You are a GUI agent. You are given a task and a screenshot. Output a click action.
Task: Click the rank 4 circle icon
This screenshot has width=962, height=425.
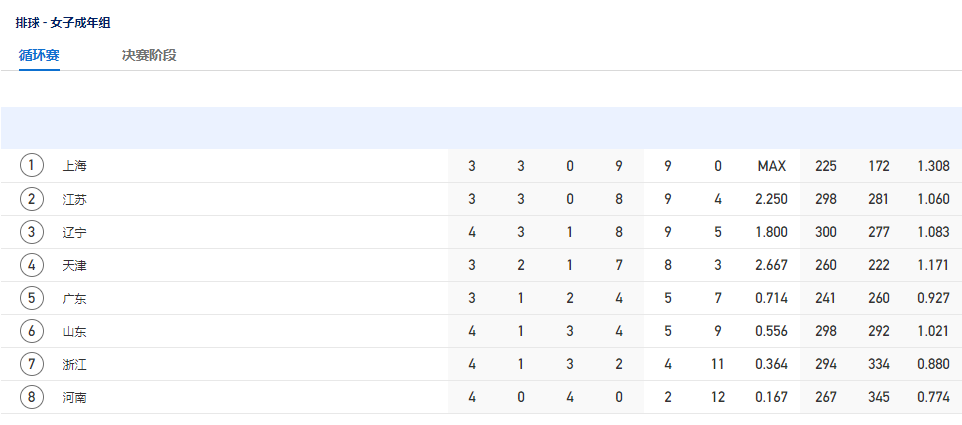(32, 265)
